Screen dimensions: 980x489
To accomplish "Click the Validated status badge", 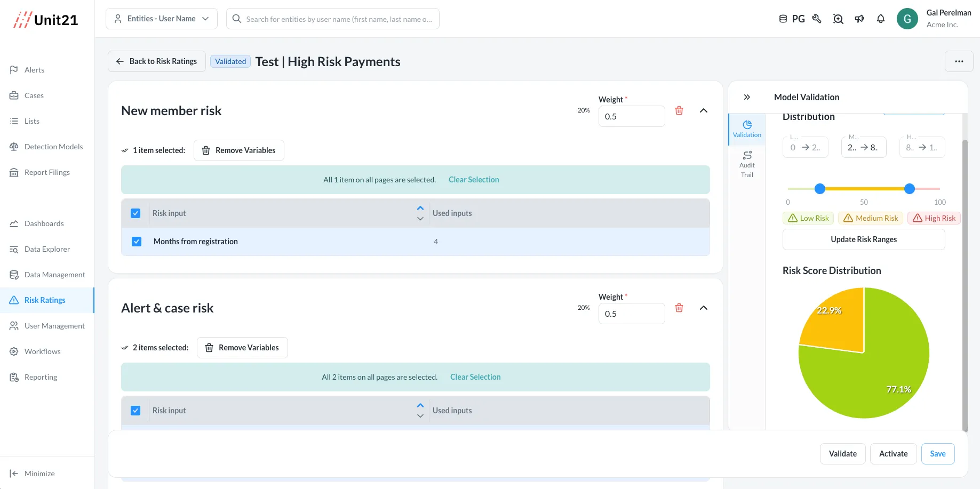I will 230,61.
